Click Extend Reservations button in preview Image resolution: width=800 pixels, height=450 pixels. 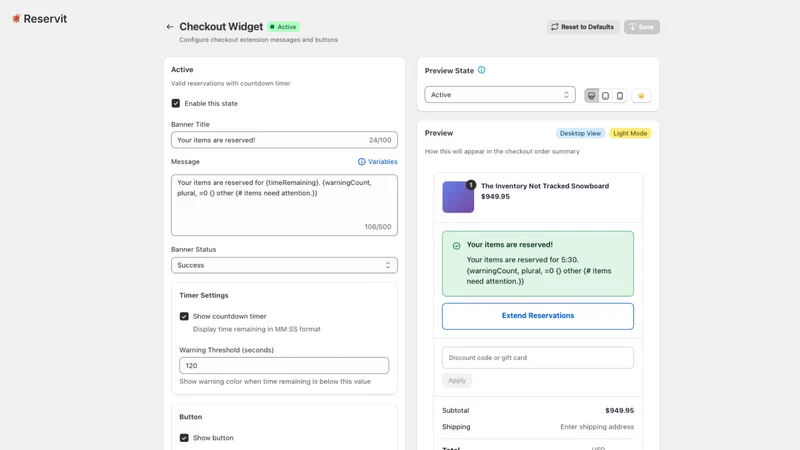pos(538,316)
